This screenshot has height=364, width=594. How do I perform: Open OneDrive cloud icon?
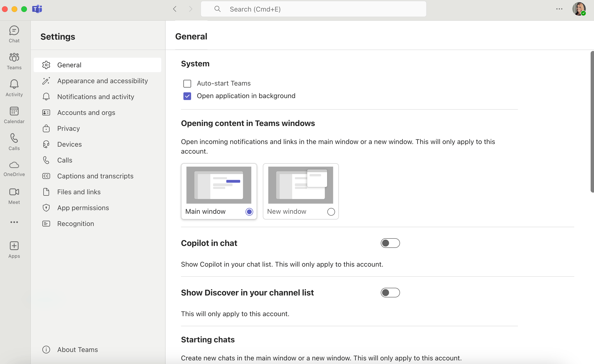click(x=14, y=169)
